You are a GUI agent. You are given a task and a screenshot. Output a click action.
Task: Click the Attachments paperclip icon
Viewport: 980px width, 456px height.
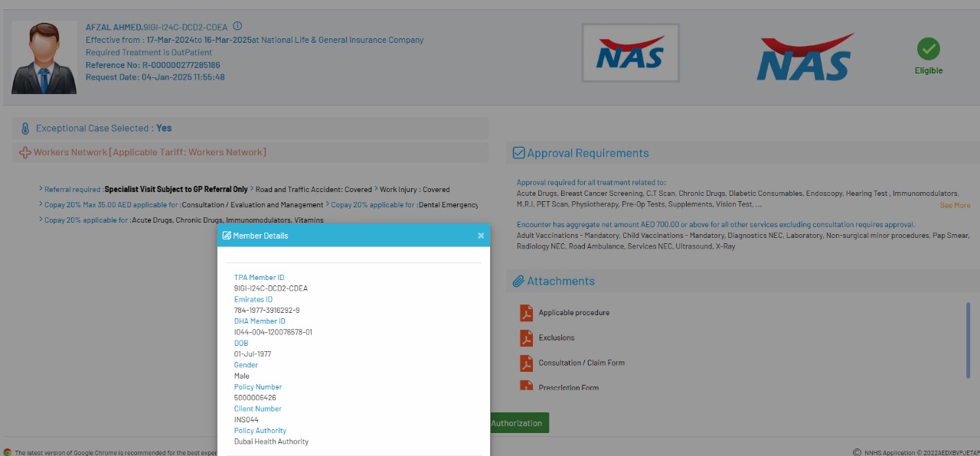coord(518,282)
